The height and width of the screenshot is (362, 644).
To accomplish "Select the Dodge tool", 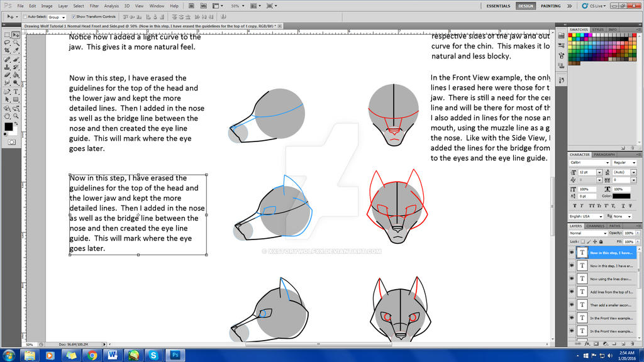I will [x=16, y=83].
